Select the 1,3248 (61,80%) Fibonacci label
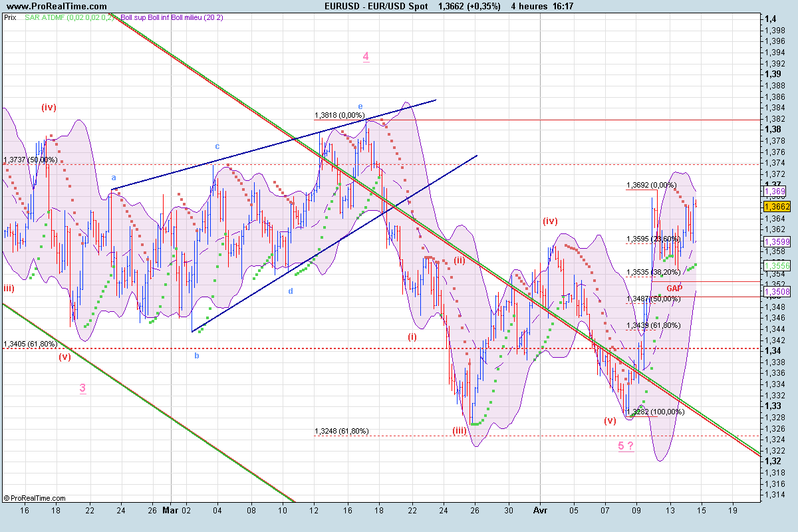 coord(341,431)
